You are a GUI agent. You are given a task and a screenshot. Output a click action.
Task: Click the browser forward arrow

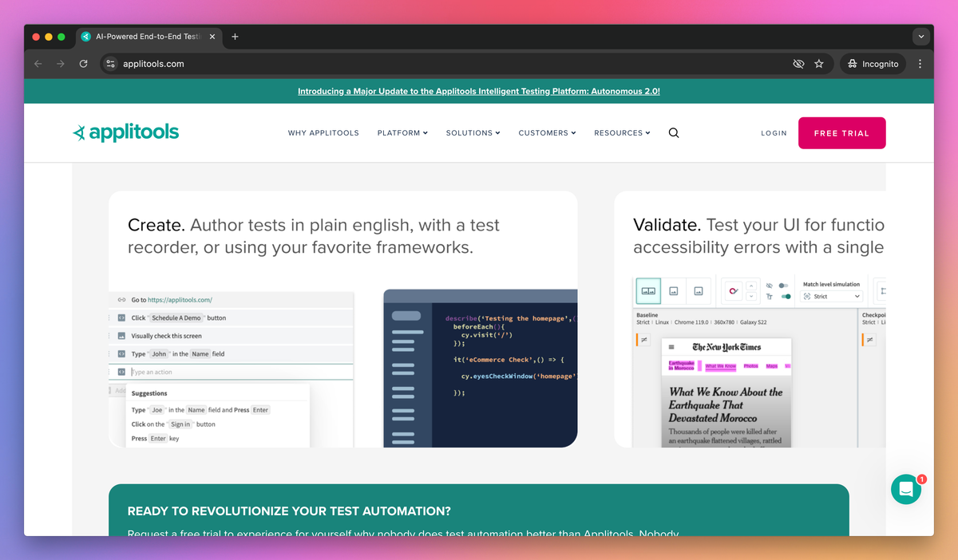pyautogui.click(x=60, y=64)
